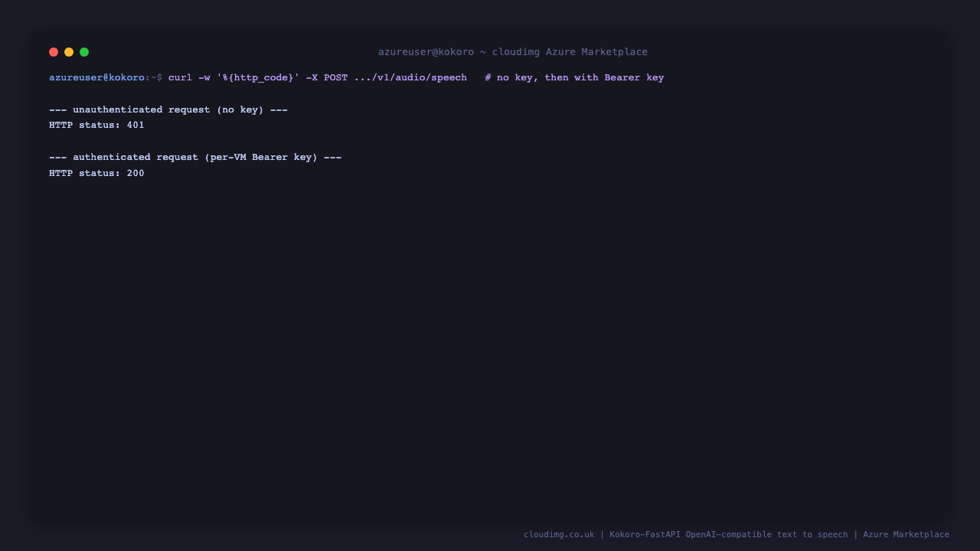Click the red close window dot
The height and width of the screenshot is (551, 980).
point(54,52)
